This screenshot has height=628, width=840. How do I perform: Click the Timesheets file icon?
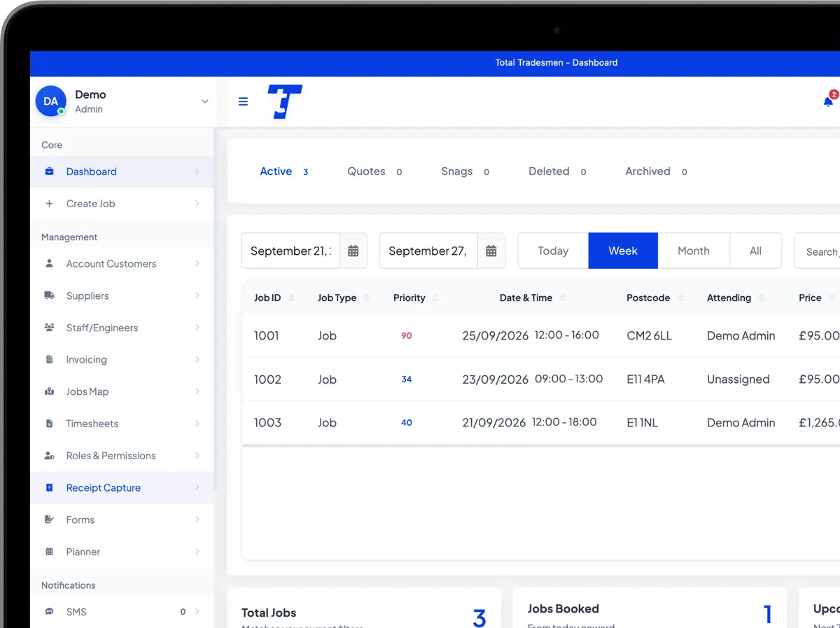point(49,424)
